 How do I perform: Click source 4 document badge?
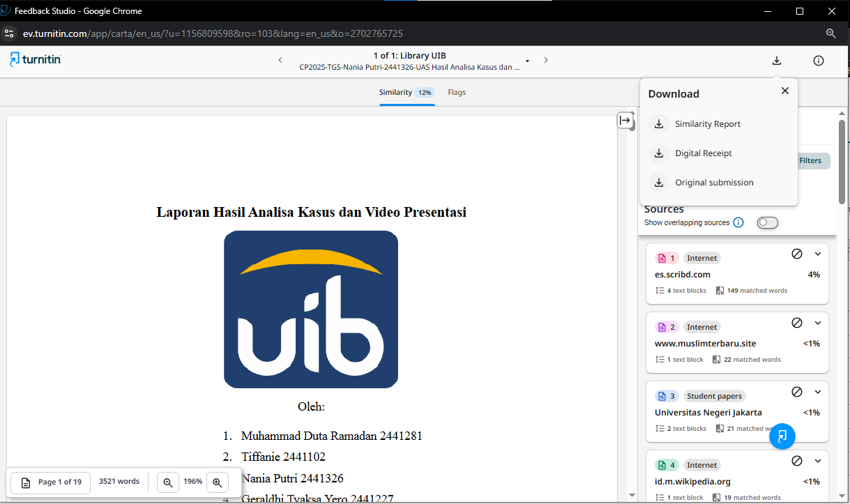667,465
